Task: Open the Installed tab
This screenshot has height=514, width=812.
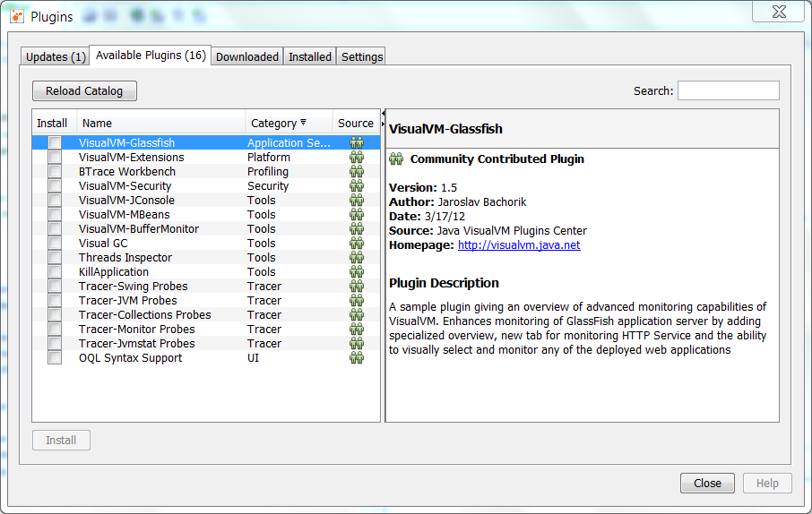Action: tap(310, 56)
